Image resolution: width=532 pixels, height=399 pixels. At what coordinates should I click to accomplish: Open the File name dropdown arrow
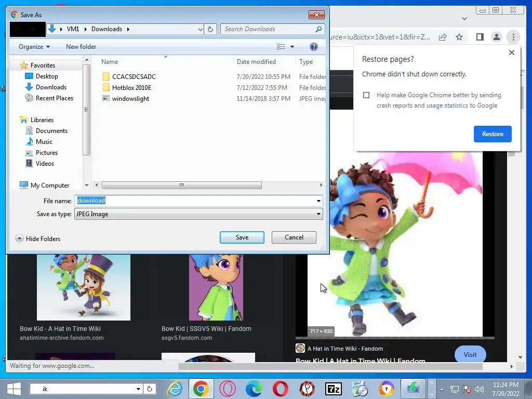[318, 201]
